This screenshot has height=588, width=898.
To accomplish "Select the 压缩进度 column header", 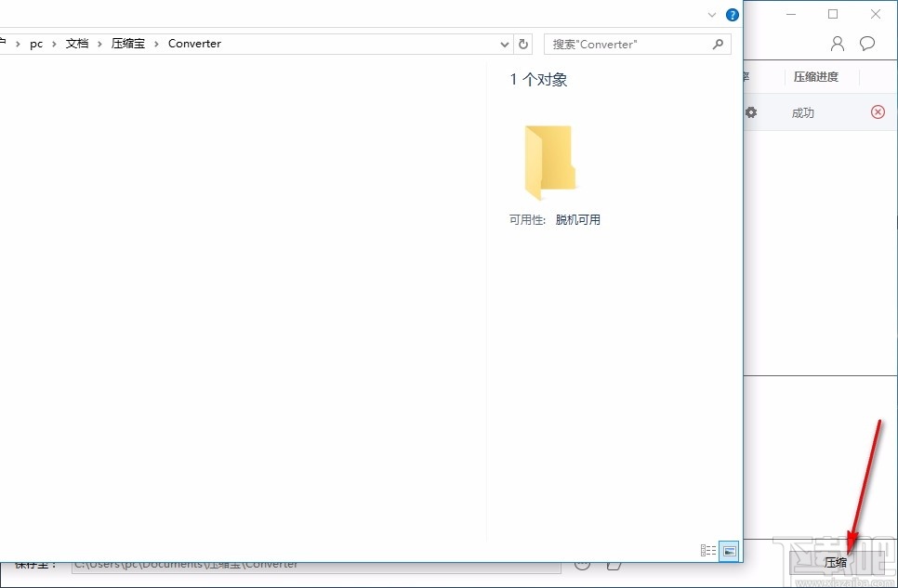I will click(x=816, y=76).
